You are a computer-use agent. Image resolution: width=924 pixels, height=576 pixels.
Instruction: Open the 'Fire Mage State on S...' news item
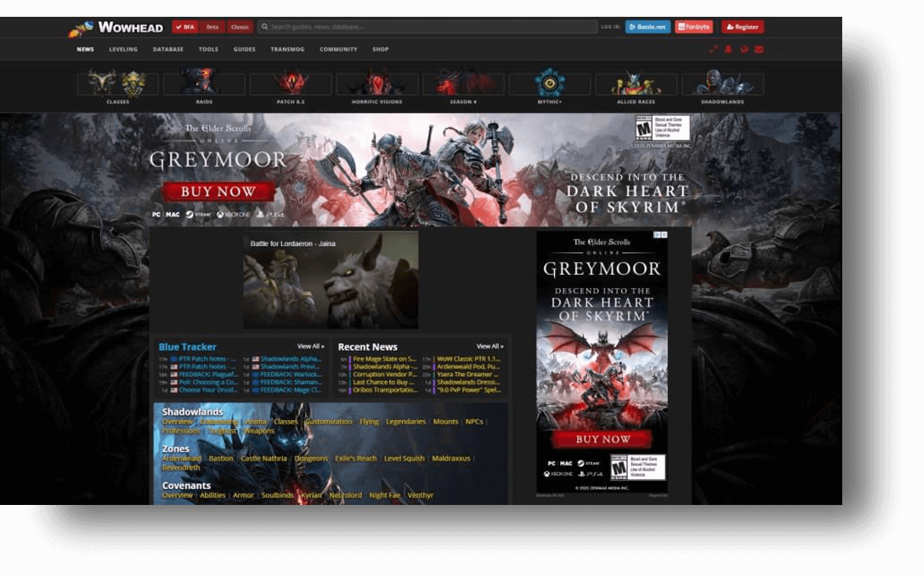point(384,358)
